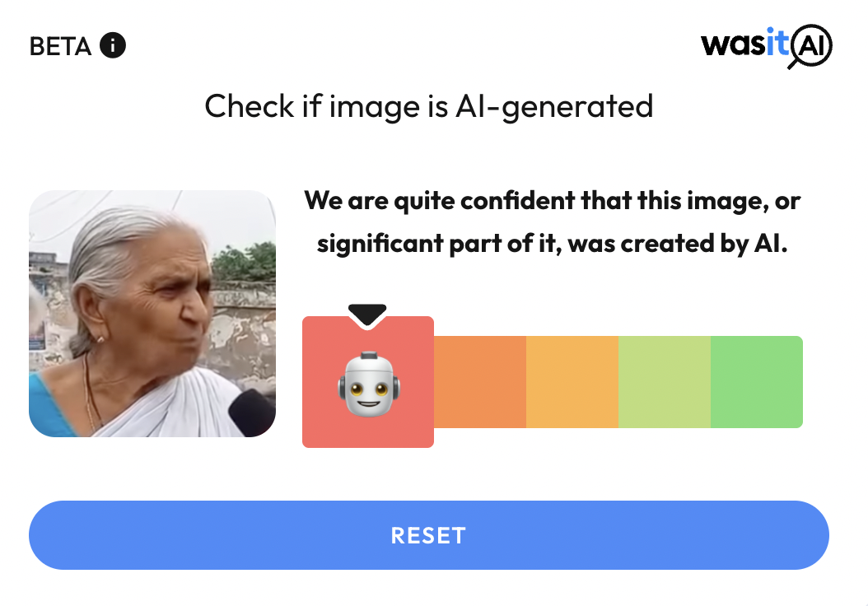Choose the light green meter segment

[x=665, y=382]
